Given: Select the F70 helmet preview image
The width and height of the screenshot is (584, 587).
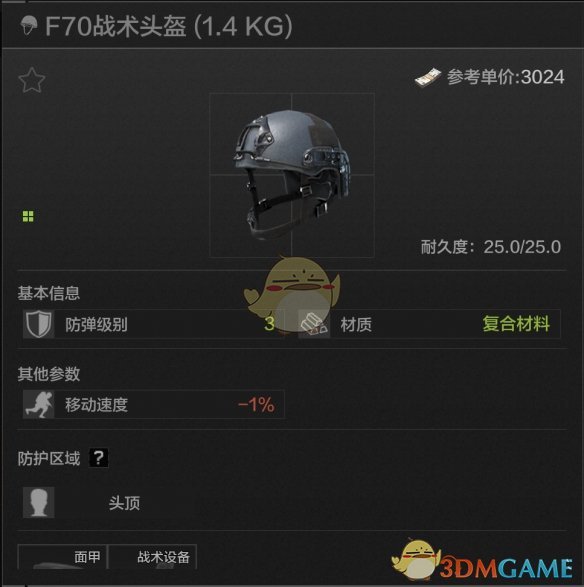Looking at the screenshot, I should 292,175.
